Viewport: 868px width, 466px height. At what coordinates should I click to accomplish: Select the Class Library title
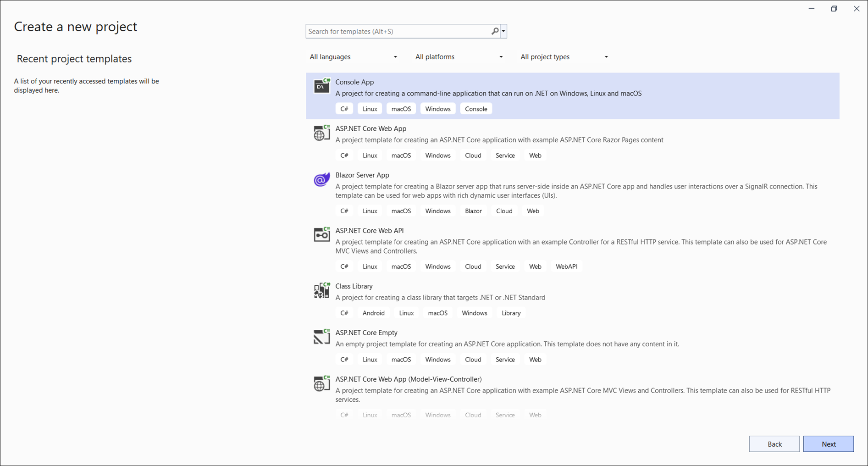(354, 286)
